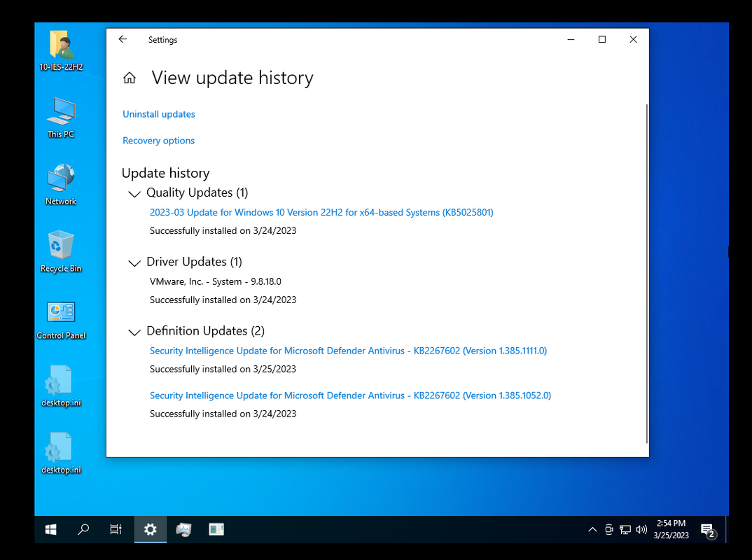
Task: Maximize the Settings window
Action: (x=602, y=39)
